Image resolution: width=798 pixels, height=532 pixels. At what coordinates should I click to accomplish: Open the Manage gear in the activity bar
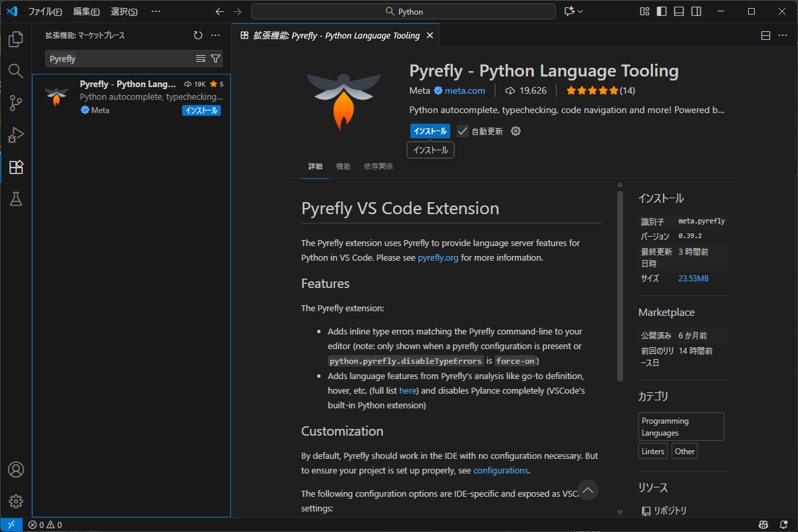[15, 501]
